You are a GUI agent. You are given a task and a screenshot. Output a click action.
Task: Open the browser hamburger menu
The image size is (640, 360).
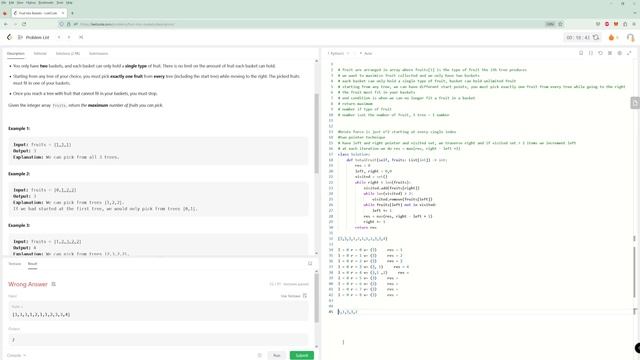pyautogui.click(x=634, y=24)
